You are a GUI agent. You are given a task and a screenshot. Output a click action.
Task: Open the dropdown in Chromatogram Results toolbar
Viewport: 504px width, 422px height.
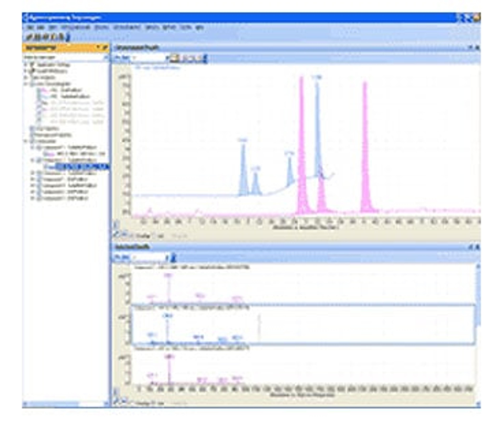tap(167, 58)
